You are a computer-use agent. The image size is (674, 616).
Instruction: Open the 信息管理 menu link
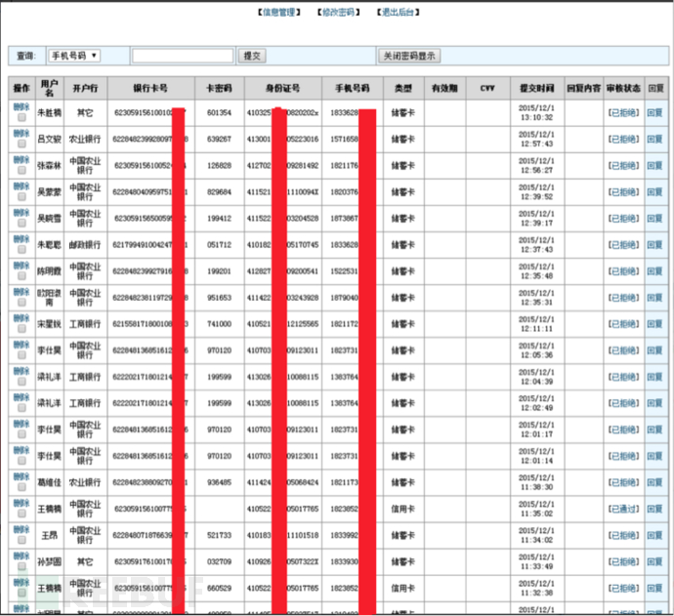[x=279, y=13]
